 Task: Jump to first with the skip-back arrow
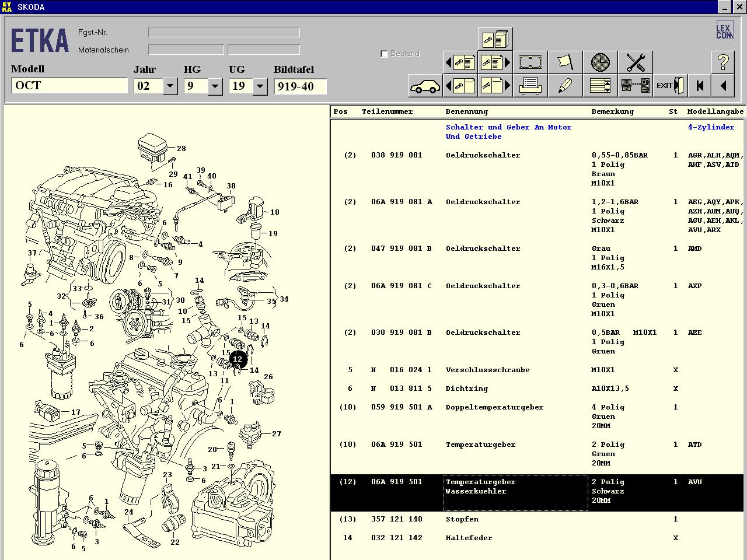(699, 86)
